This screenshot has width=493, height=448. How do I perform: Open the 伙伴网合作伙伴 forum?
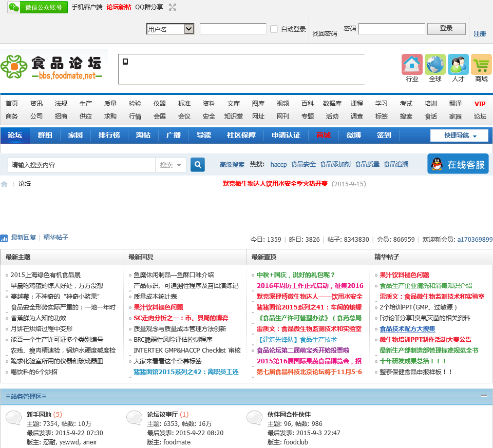click(289, 414)
